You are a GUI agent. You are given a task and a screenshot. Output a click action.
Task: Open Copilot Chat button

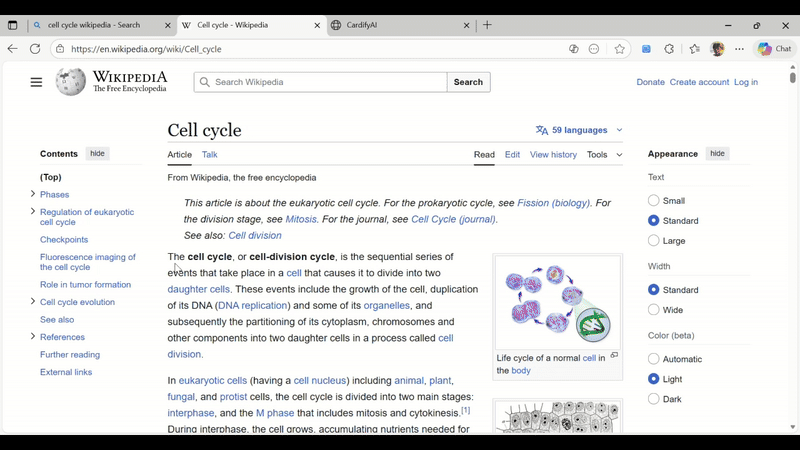click(774, 49)
